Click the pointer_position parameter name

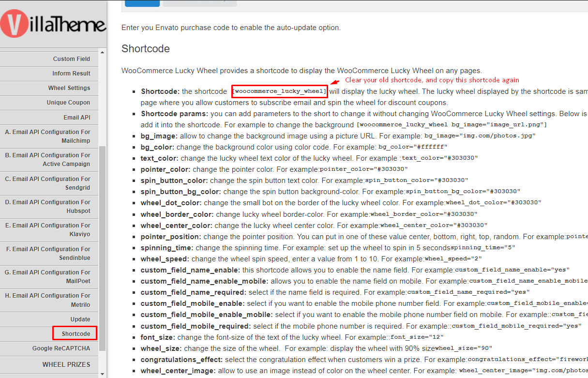coord(171,237)
